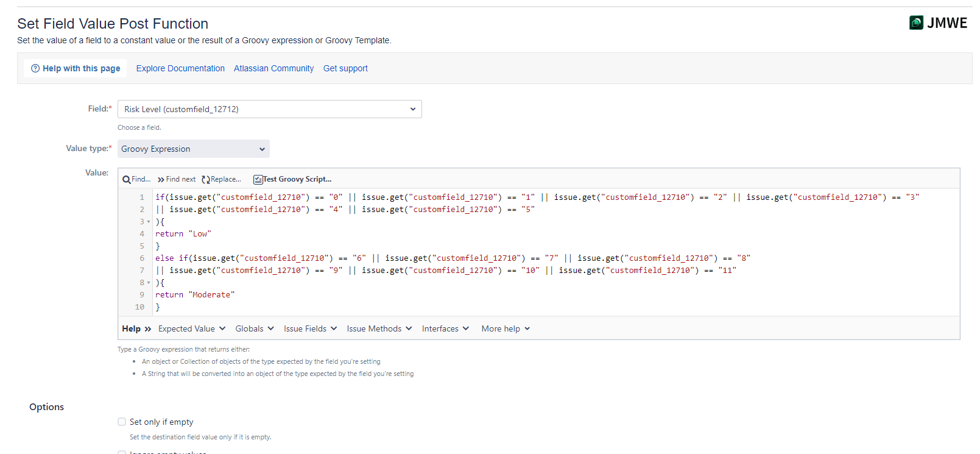
Task: Open Explore Documentation link
Action: point(180,68)
